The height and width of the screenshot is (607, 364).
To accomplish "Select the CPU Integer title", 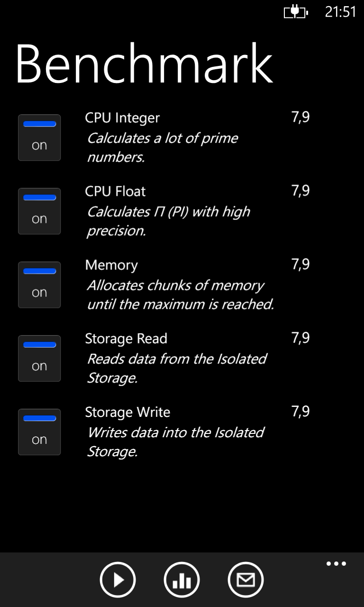I will (x=122, y=118).
